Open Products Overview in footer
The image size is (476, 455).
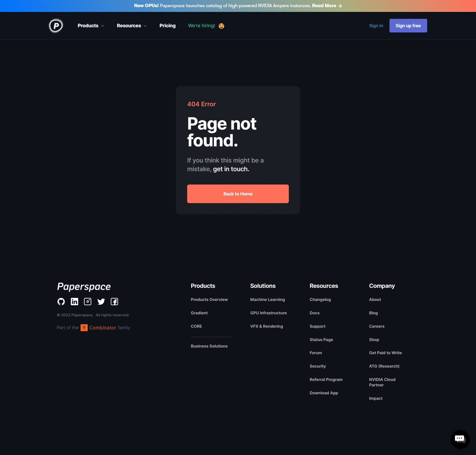coord(209,300)
